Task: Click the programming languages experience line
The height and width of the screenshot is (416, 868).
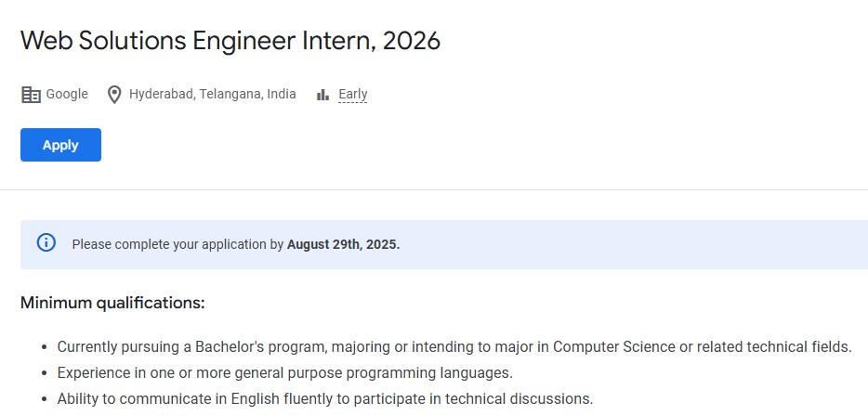Action: [284, 373]
